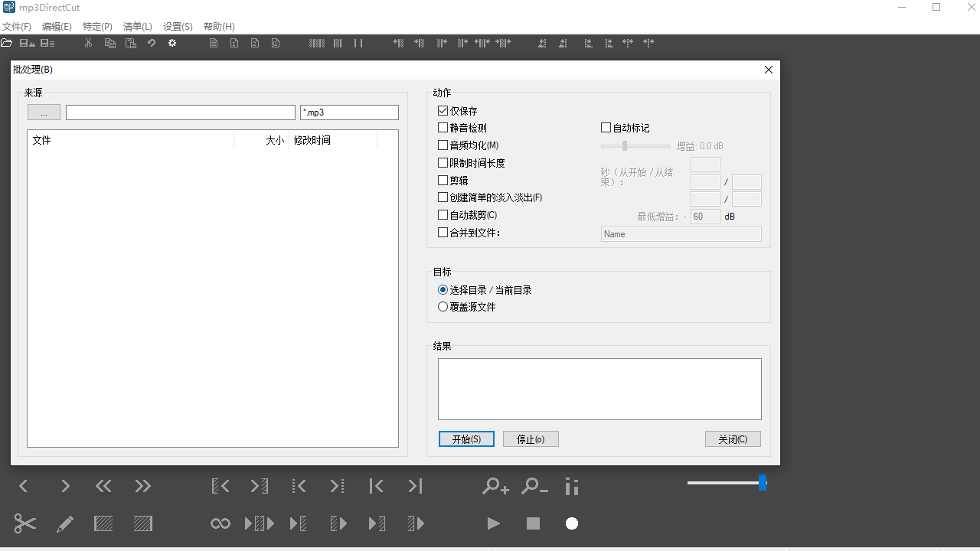980x551 pixels.
Task: Select the Pencil edit tool
Action: [x=65, y=523]
